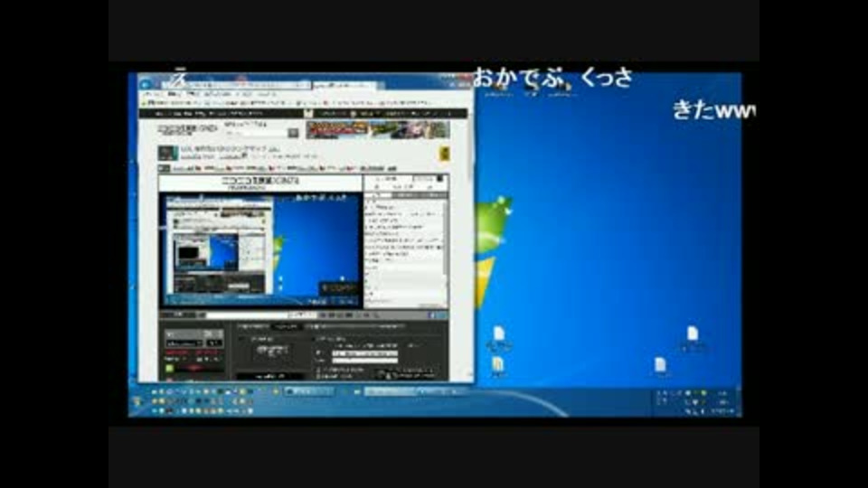This screenshot has width=868, height=488.
Task: Click the black button at broadcast console bottom
Action: point(269,376)
